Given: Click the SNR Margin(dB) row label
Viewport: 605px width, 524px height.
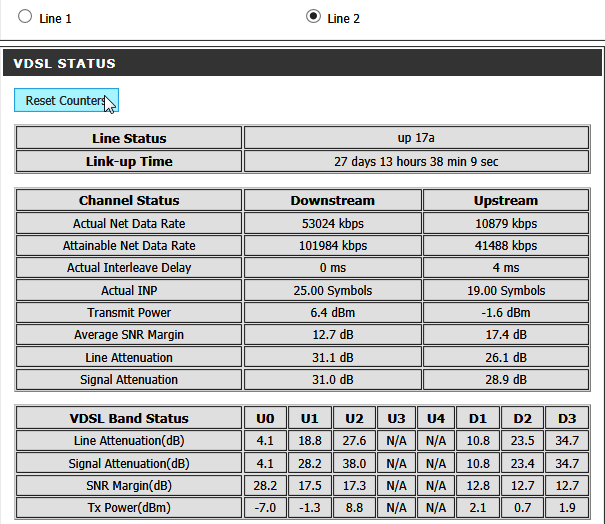Looking at the screenshot, I should 129,485.
